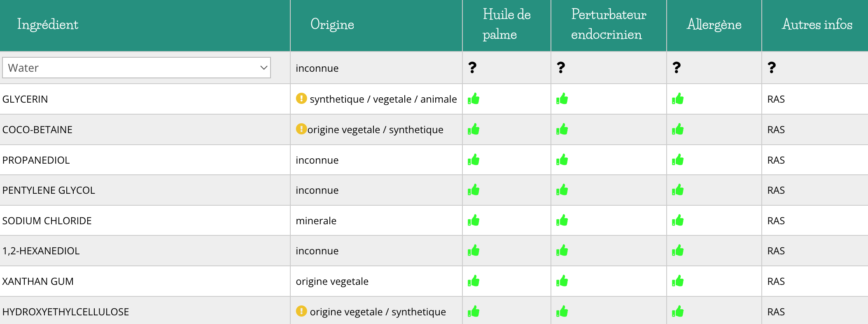Screen dimensions: 868x324
Task: Click the RAS info for COCO-BETAINE
Action: tap(776, 129)
